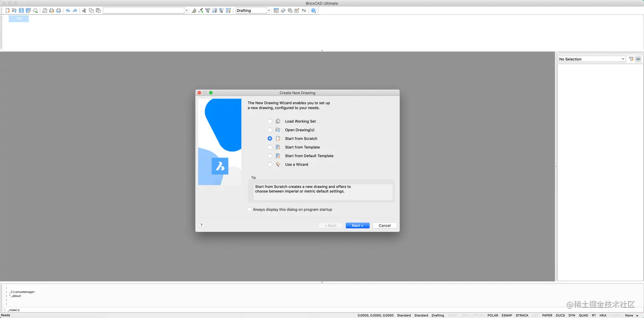Click the Print Preview icon
Screen dimensions: 644x318
point(45,10)
